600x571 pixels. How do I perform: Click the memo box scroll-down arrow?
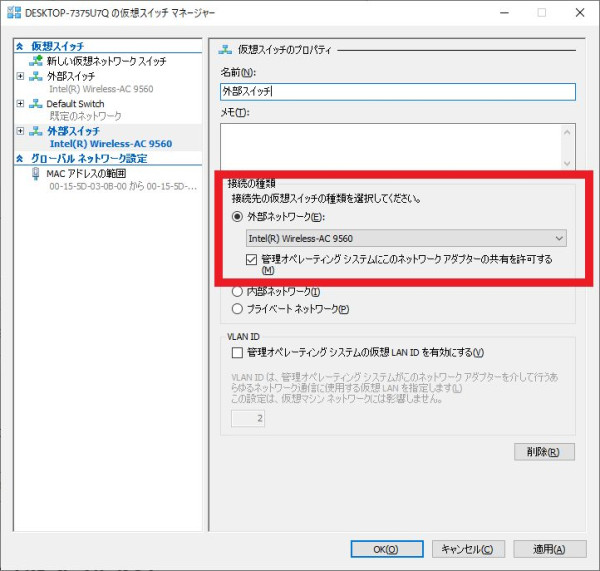click(x=568, y=162)
